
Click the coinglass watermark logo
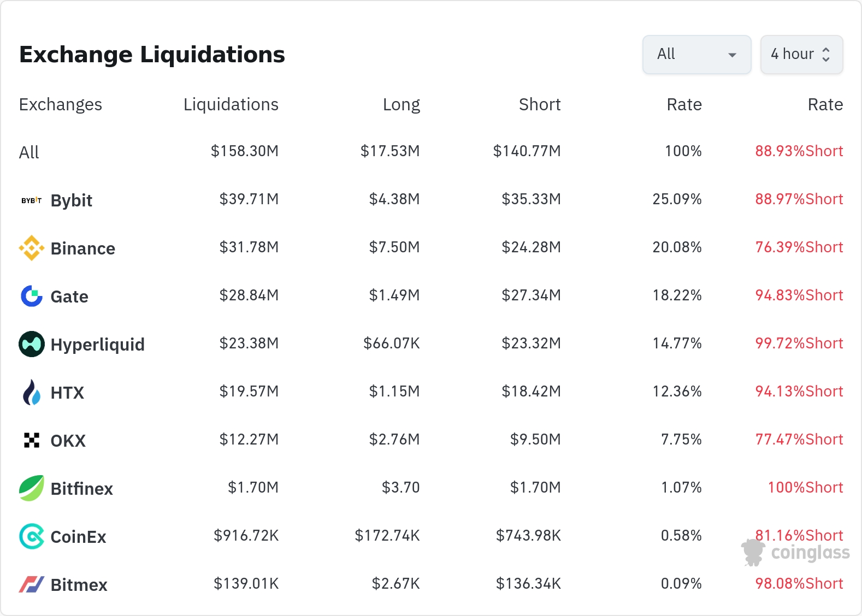[795, 553]
